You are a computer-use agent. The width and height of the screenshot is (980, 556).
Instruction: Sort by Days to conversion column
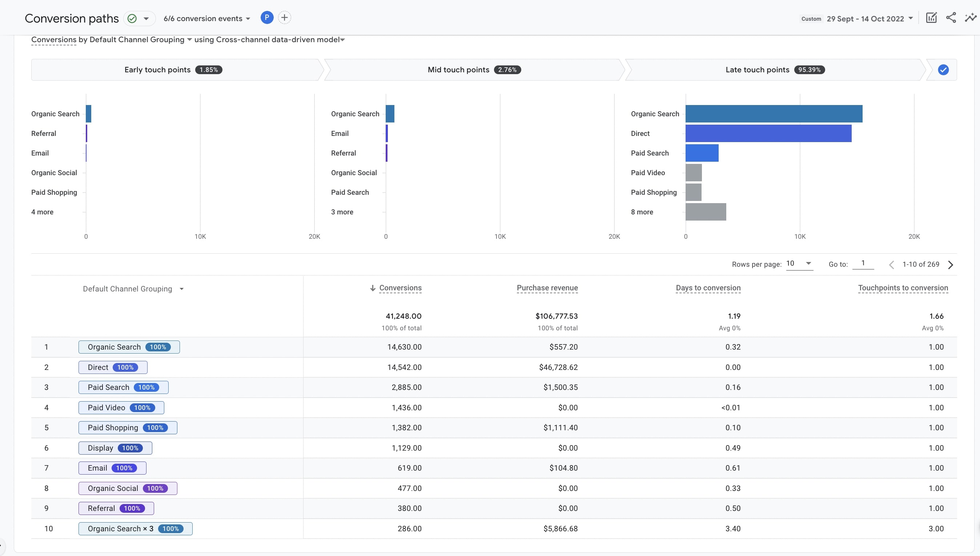(x=708, y=288)
